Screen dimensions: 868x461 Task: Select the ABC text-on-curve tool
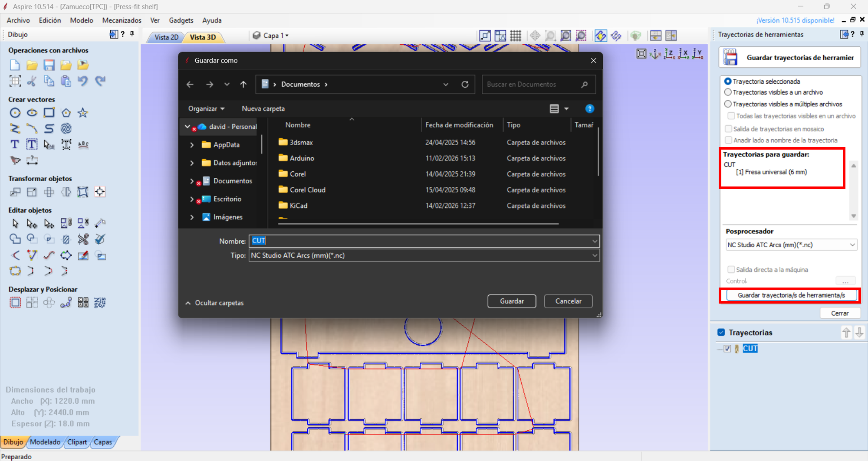pos(83,144)
